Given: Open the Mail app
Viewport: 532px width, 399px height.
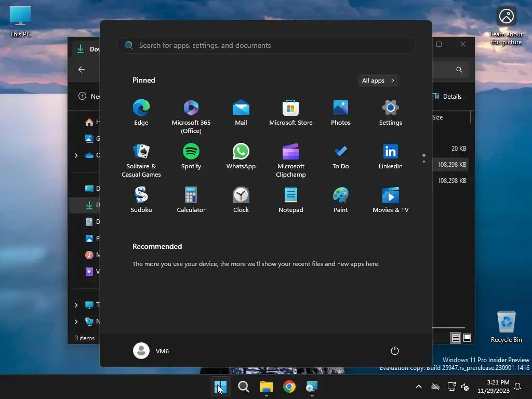Looking at the screenshot, I should 241,113.
